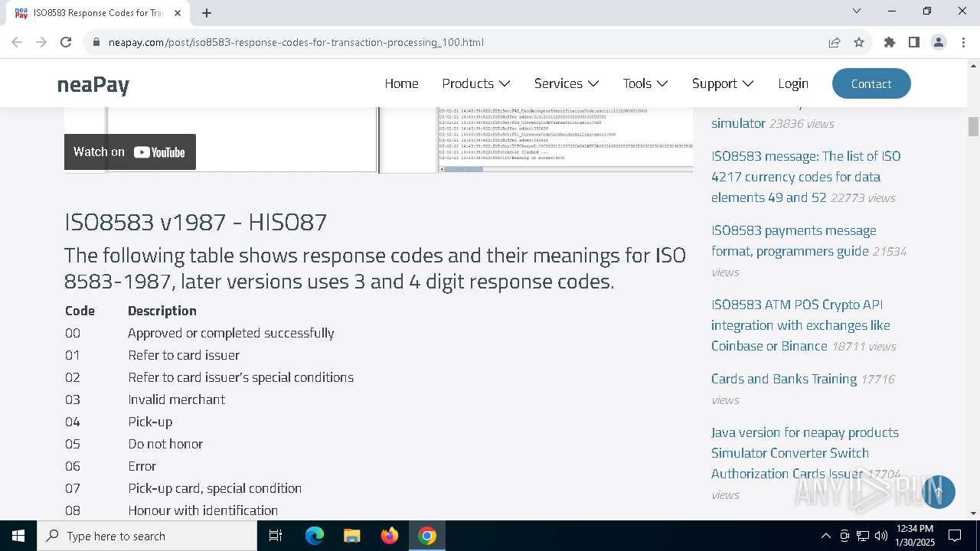This screenshot has height=551, width=980.
Task: Open the network tray icon
Action: tap(863, 536)
